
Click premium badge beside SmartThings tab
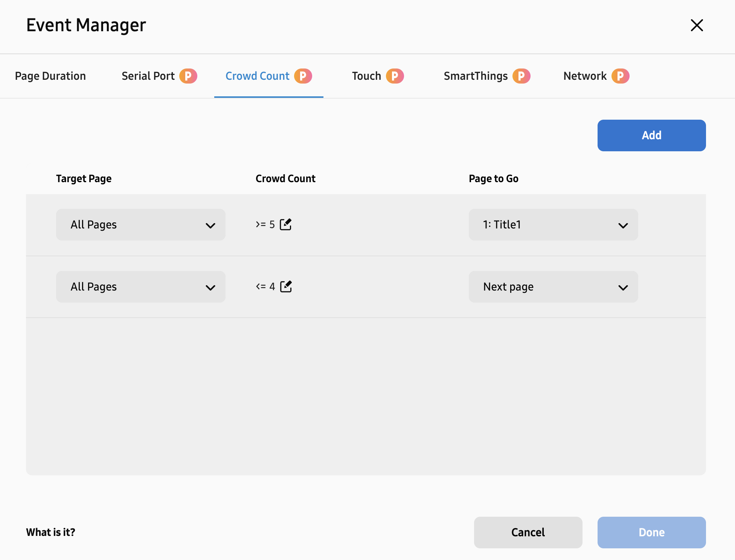click(521, 76)
